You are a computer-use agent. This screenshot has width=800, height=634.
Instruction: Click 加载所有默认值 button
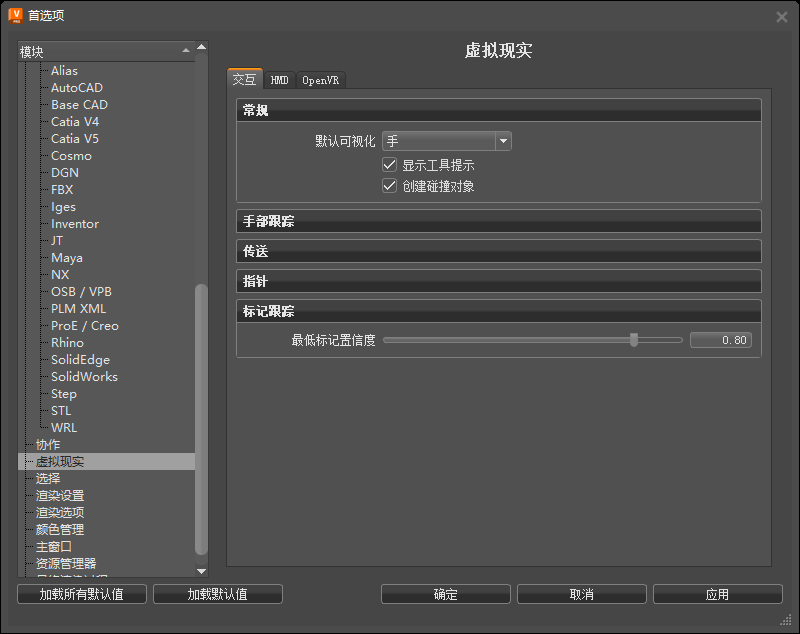(82, 594)
